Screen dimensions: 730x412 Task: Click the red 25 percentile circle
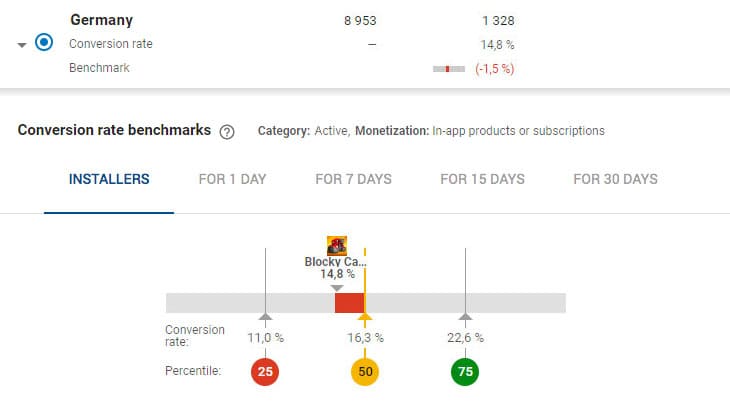click(265, 372)
